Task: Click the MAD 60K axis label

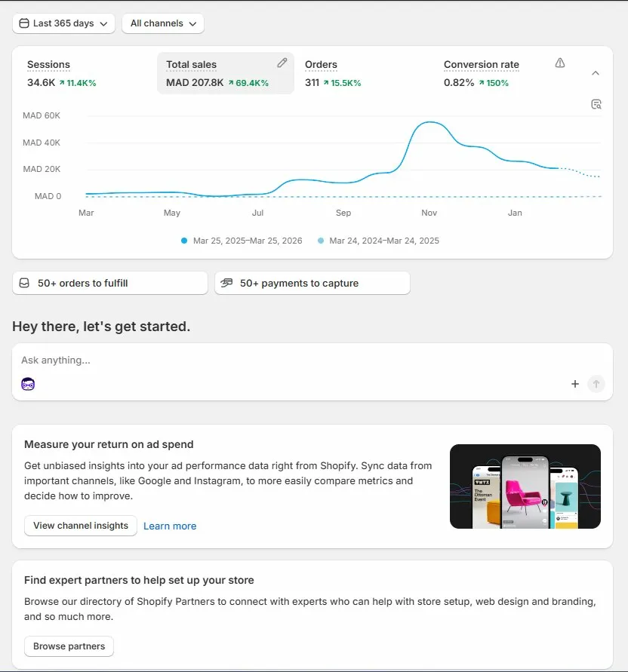Action: point(42,115)
